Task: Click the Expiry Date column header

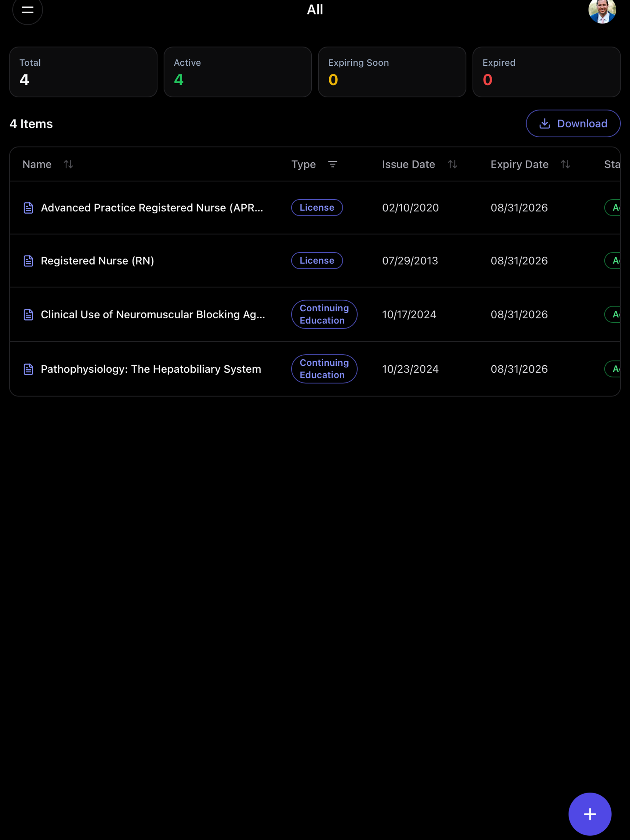Action: [x=520, y=164]
